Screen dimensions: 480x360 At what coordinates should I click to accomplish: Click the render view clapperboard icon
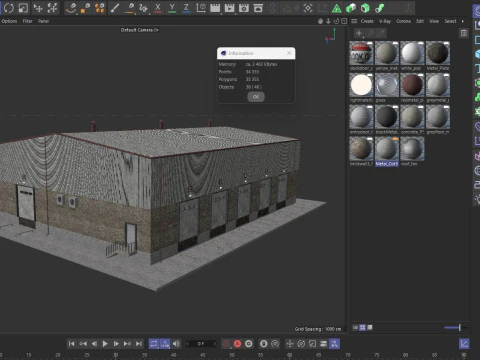[x=215, y=8]
